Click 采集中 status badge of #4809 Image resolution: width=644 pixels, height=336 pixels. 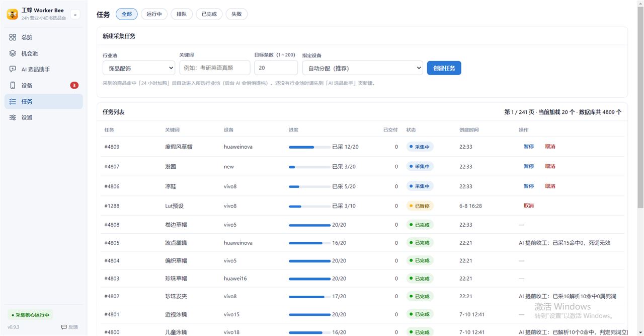(420, 147)
